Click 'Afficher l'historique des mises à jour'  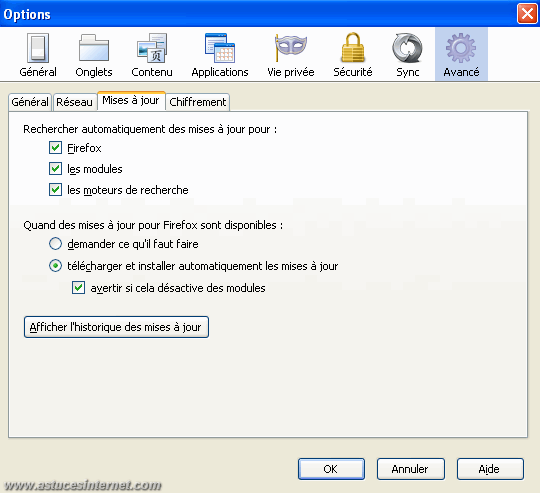click(x=116, y=327)
